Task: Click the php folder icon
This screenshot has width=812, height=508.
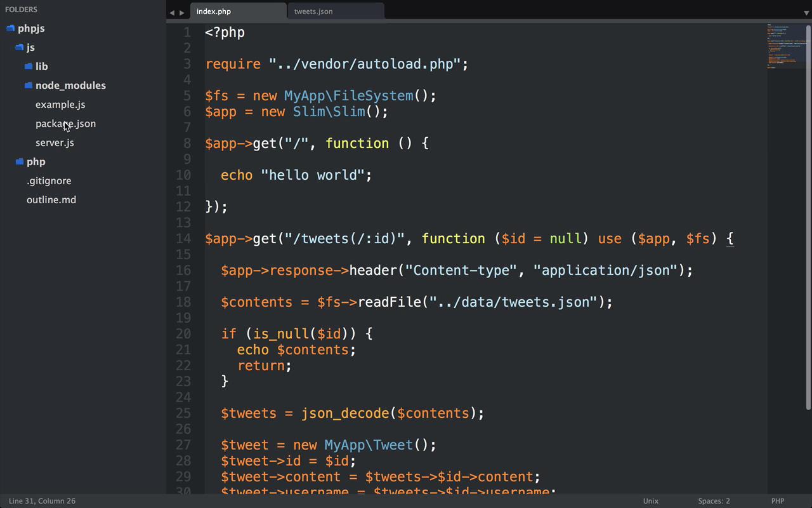Action: coord(19,162)
